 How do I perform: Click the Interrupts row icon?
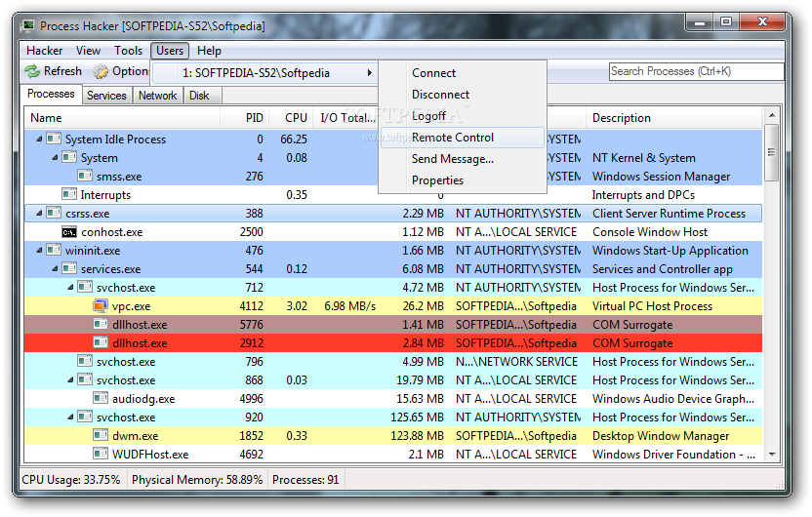tap(69, 194)
